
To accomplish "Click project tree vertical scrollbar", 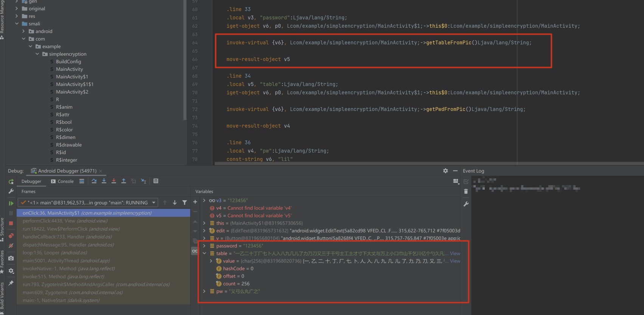I will (185, 61).
